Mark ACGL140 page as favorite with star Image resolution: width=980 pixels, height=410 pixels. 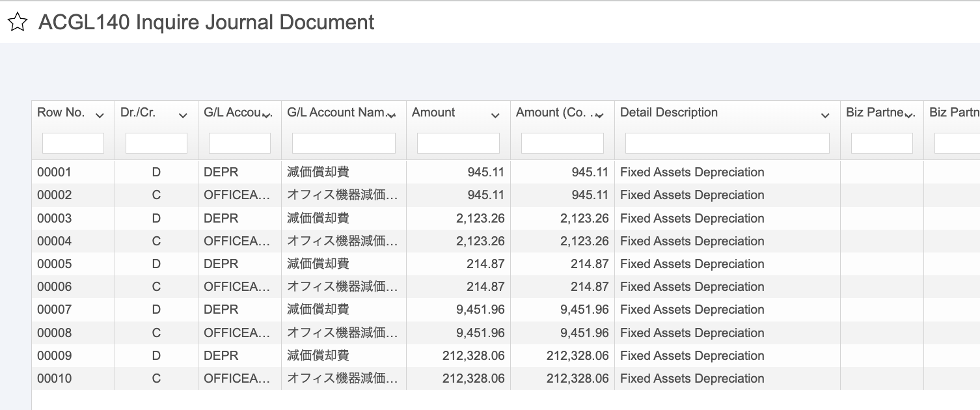click(x=18, y=23)
